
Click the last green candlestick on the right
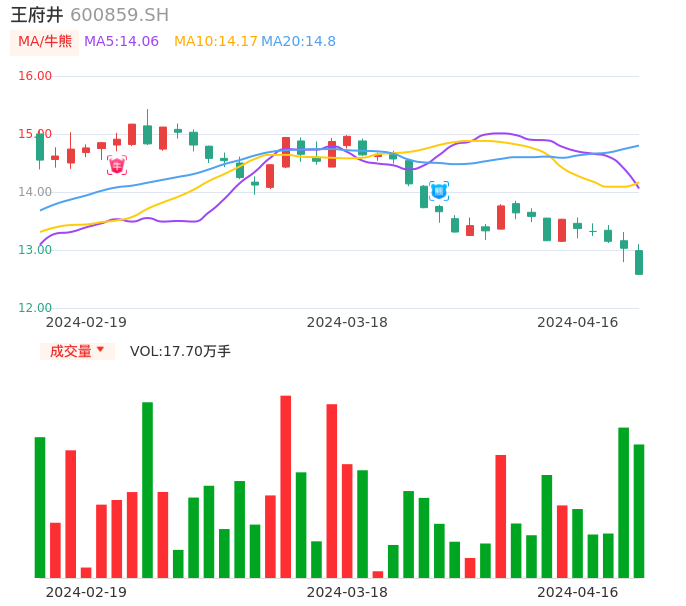coord(639,262)
